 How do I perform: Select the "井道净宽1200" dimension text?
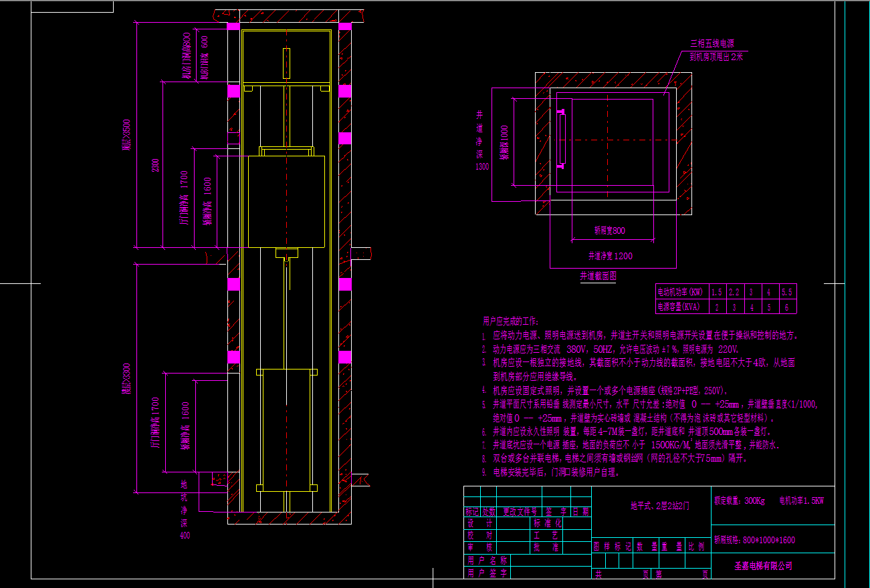pos(610,256)
